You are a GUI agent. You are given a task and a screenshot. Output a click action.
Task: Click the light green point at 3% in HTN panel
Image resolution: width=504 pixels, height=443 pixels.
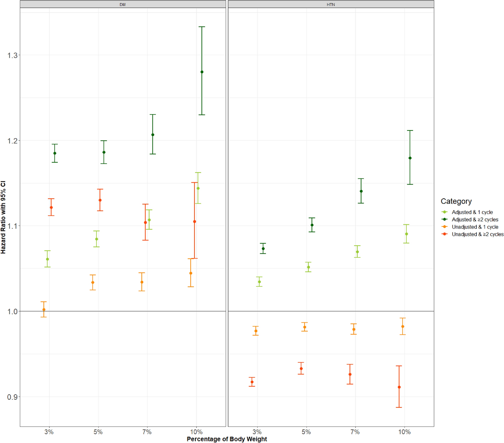coord(259,282)
